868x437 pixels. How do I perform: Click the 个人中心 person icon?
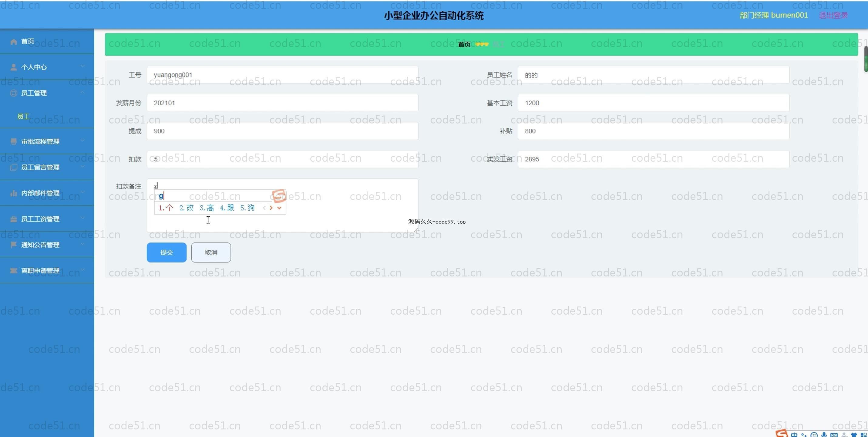tap(13, 67)
